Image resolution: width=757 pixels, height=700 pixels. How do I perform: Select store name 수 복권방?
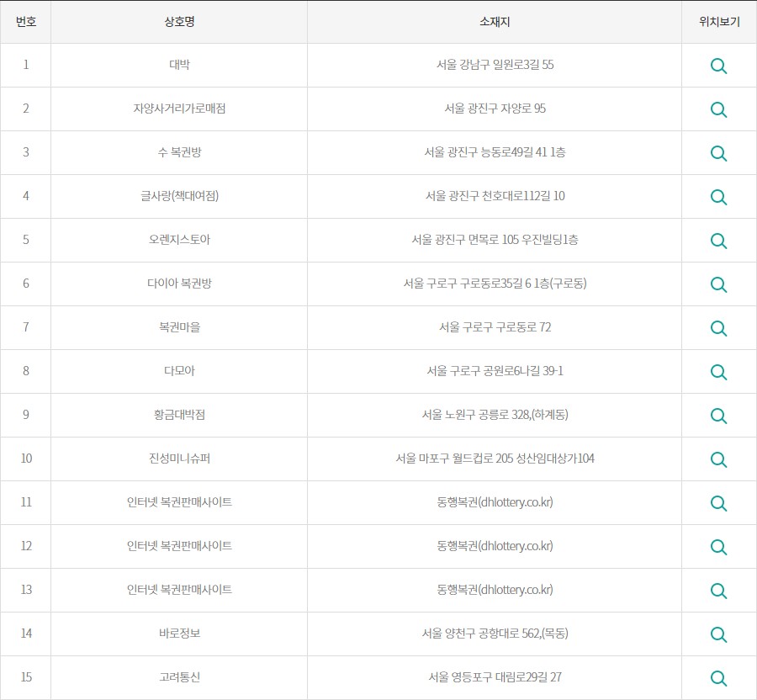pyautogui.click(x=179, y=152)
